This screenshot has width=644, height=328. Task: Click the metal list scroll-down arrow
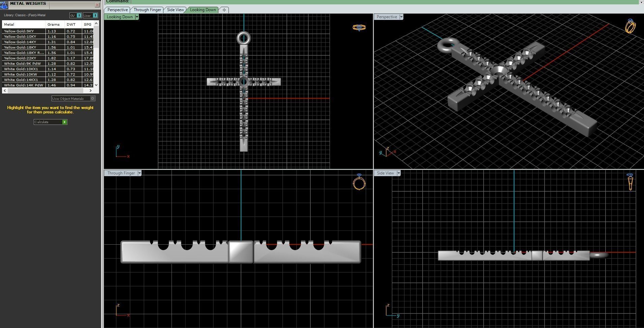click(x=96, y=85)
